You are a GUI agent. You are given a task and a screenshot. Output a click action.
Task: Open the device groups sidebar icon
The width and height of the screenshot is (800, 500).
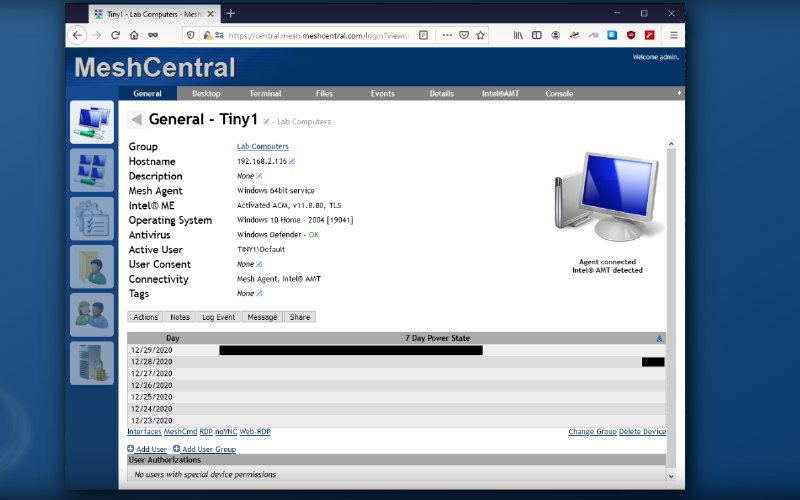[92, 170]
